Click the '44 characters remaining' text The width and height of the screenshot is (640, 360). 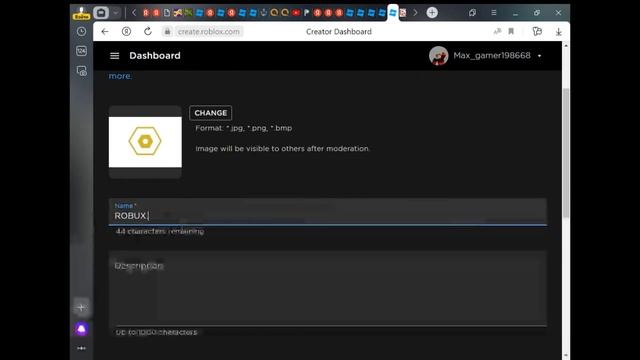(160, 231)
